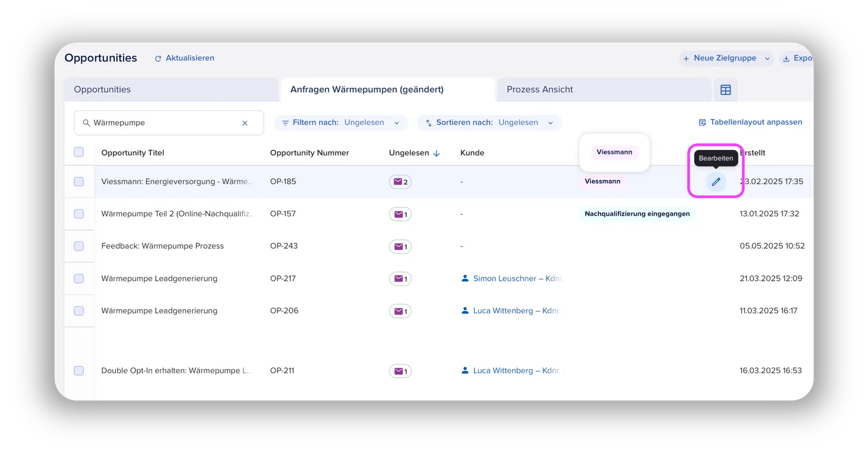This screenshot has height=454, width=868.
Task: Click the date 13.01.2025 17:32
Action: coord(769,214)
